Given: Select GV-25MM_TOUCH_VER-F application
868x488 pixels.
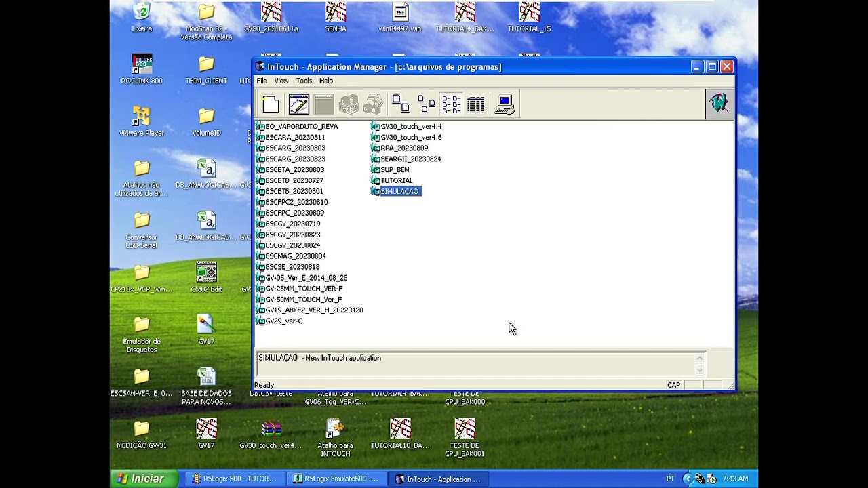Looking at the screenshot, I should point(300,289).
